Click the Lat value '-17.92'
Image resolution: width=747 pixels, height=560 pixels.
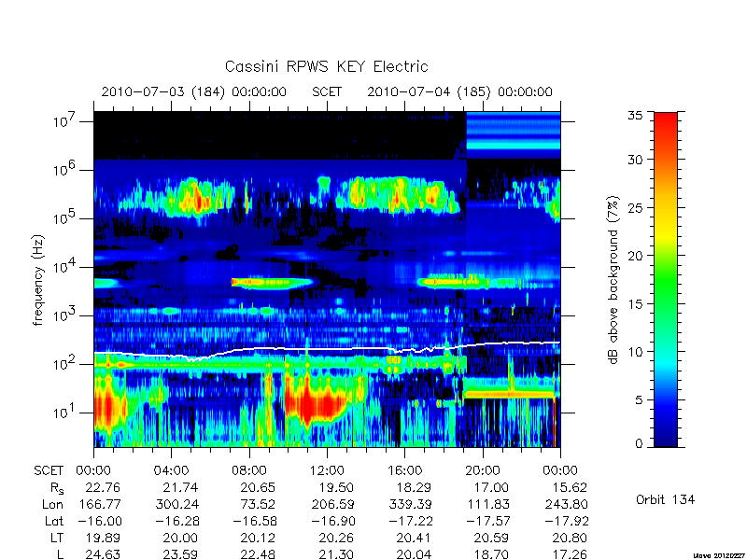567,522
